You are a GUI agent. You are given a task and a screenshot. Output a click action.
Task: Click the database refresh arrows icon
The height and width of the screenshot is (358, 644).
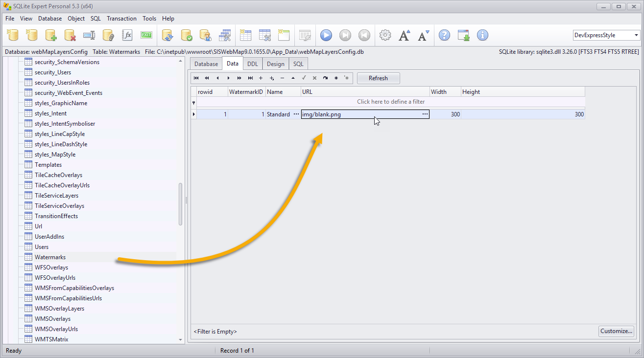point(168,35)
